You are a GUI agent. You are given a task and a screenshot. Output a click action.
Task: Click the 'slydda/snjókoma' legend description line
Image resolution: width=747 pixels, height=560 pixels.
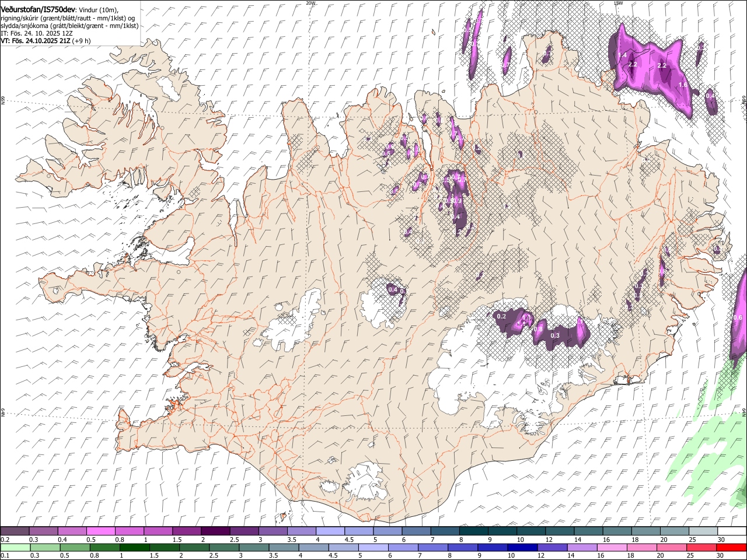69,26
